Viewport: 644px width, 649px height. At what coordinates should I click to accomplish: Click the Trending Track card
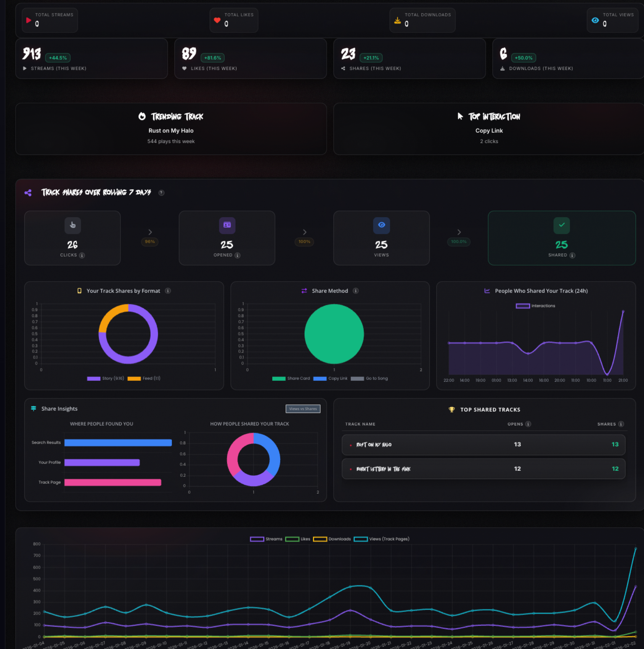click(x=171, y=129)
